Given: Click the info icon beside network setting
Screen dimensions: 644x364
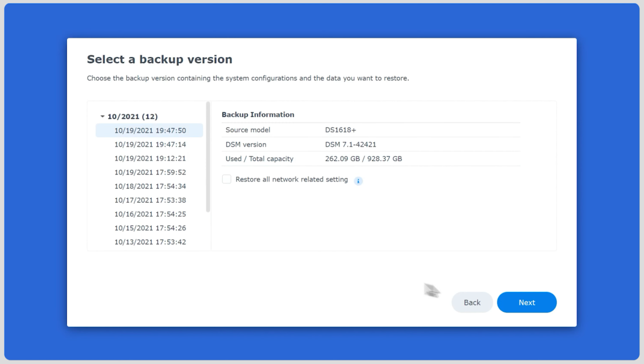Looking at the screenshot, I should [x=358, y=181].
